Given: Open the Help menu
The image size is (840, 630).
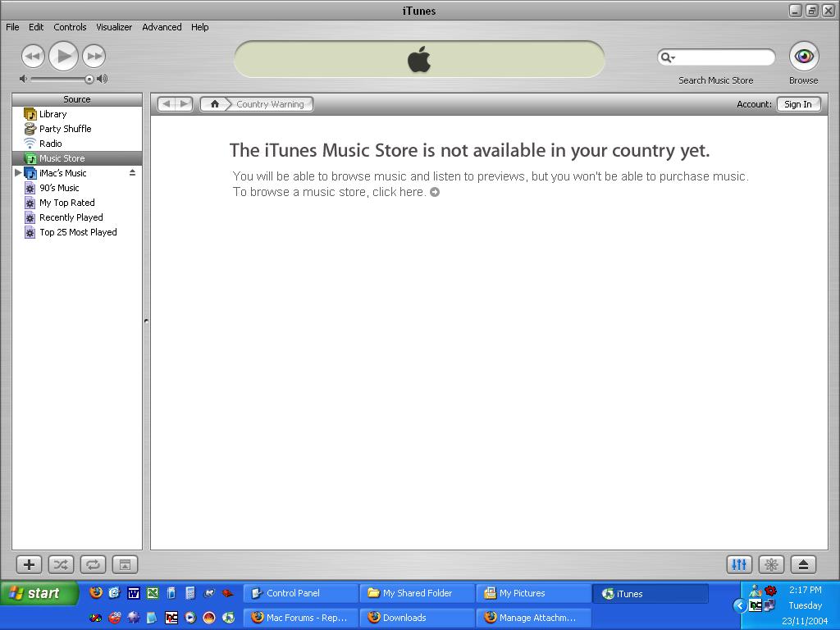Looking at the screenshot, I should [x=200, y=27].
